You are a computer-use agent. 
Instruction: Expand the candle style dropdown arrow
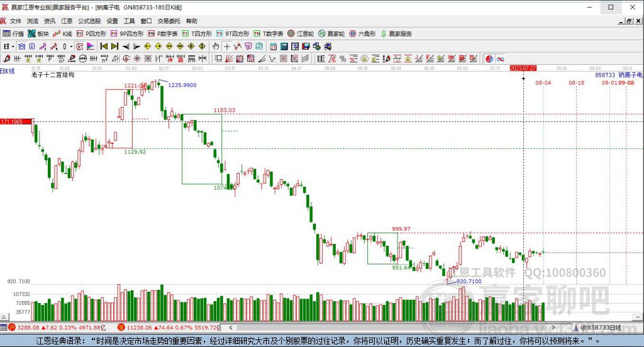pos(71,47)
